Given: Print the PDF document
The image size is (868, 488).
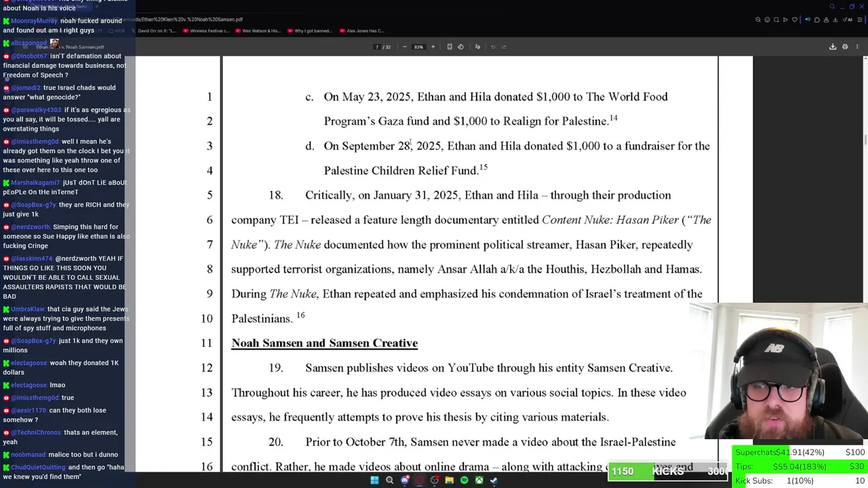Looking at the screenshot, I should coord(845,47).
